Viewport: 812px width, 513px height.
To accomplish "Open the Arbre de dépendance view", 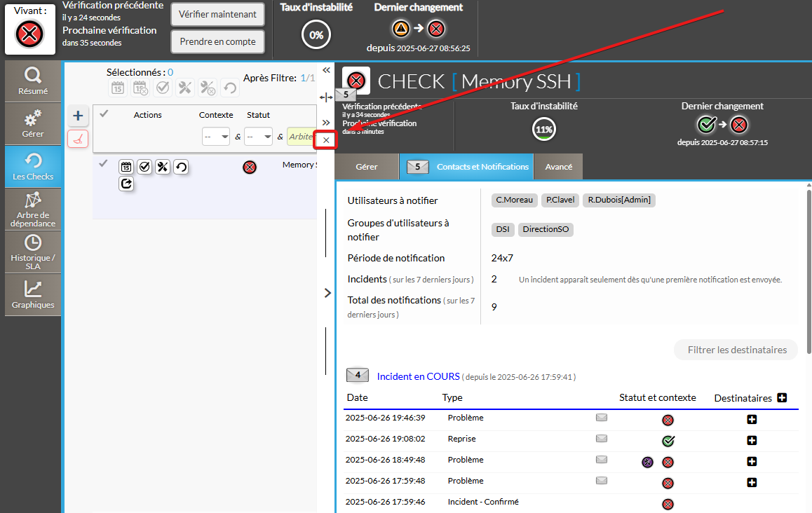I will click(33, 209).
